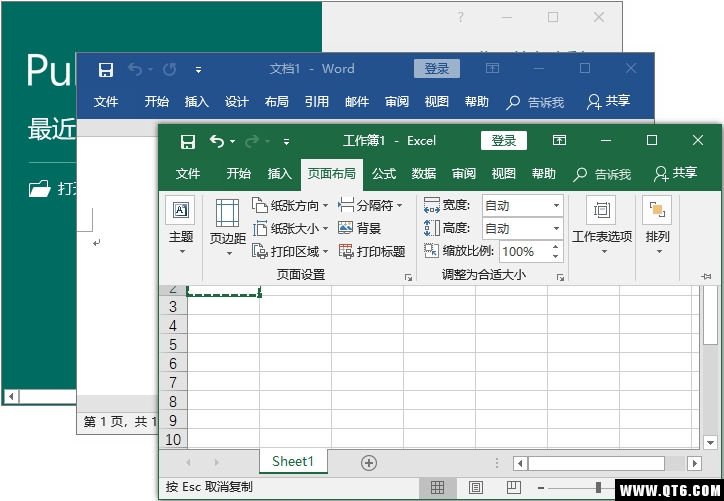Screen dimensions: 724x501
Task: Save the Word document with floppy icon
Action: coord(106,70)
